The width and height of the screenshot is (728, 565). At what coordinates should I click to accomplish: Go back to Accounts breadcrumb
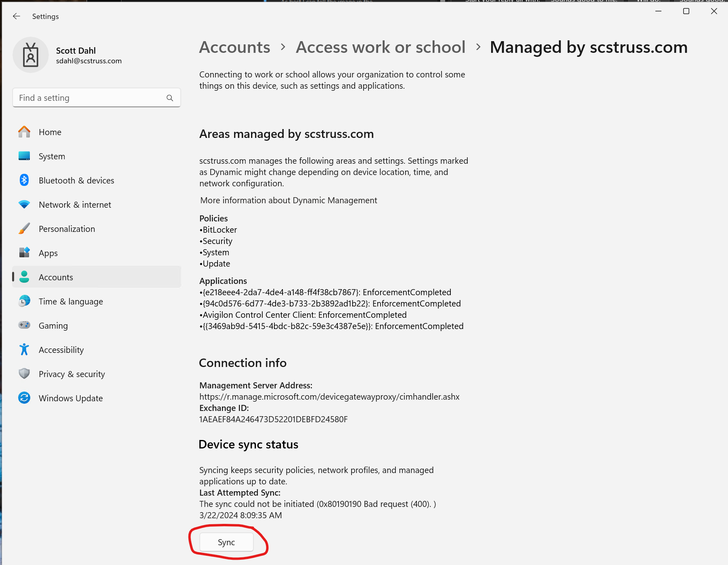(235, 47)
